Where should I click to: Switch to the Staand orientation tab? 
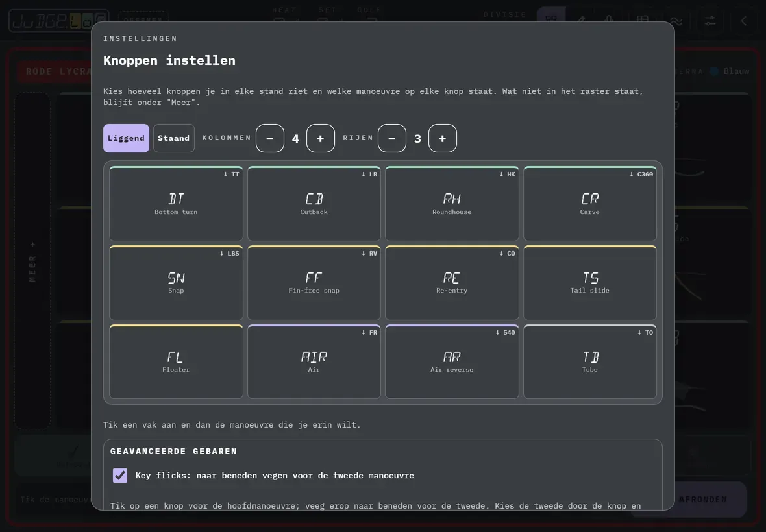click(x=173, y=138)
